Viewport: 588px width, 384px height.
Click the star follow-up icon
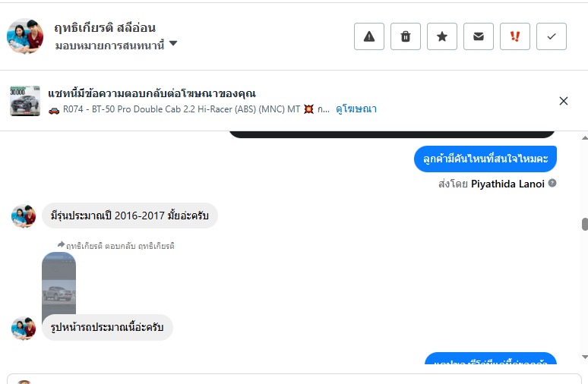(442, 36)
